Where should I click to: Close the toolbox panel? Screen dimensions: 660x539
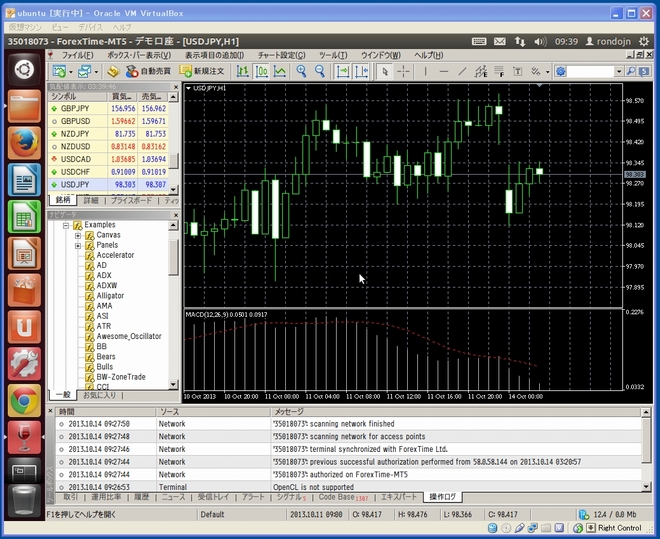click(51, 411)
